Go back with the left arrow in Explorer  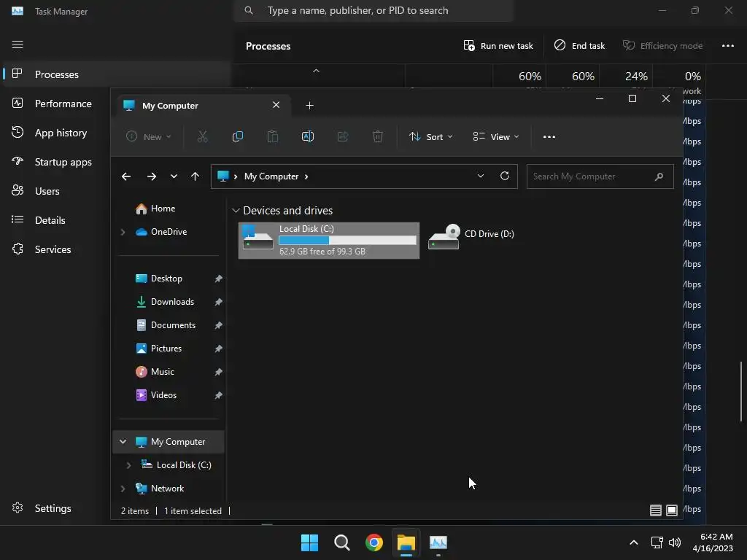pyautogui.click(x=125, y=176)
